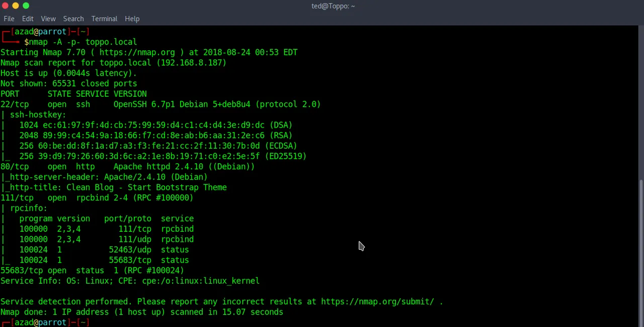Click the 111/udp rpcbind row
Image resolution: width=644 pixels, height=327 pixels.
pos(97,239)
